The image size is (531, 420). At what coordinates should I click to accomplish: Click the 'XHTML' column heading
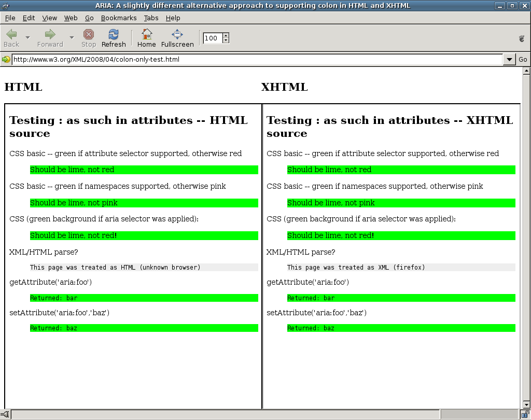click(285, 87)
